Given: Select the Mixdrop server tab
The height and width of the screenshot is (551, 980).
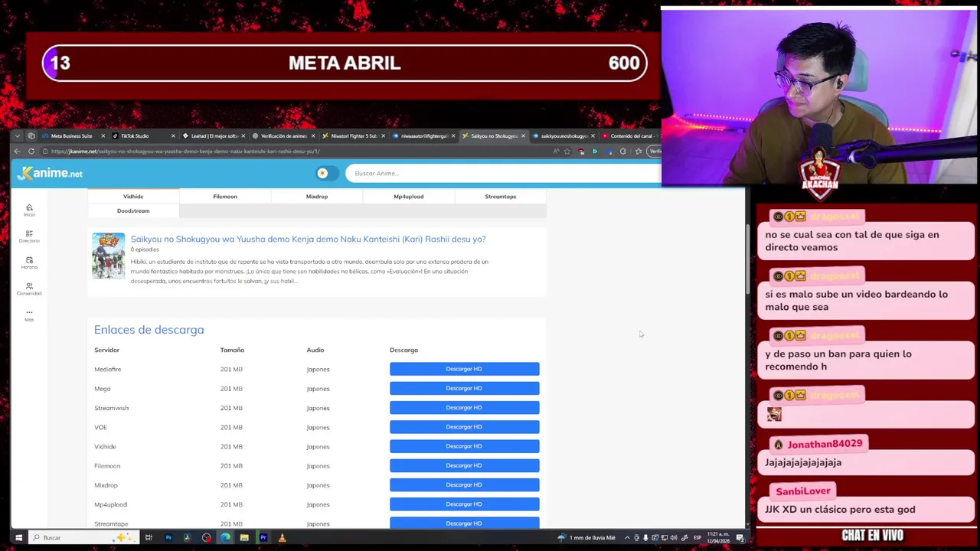Looking at the screenshot, I should coord(317,197).
